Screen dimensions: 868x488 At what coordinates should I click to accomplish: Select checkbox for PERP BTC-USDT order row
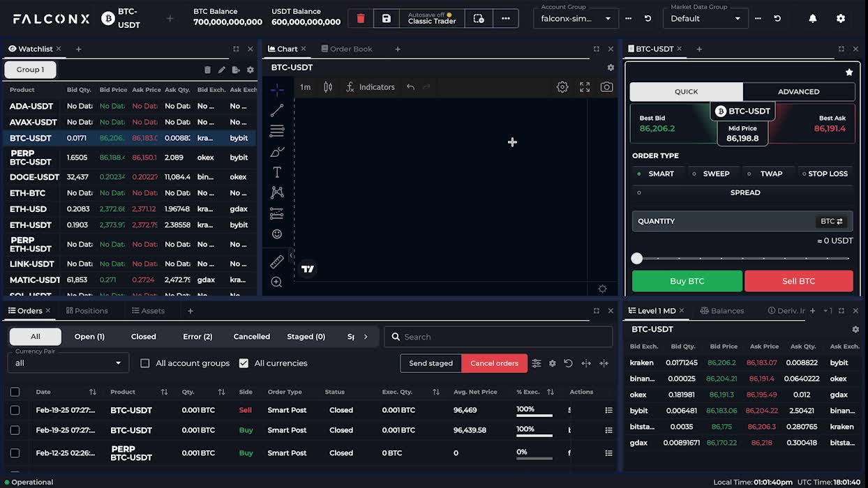pos(15,453)
